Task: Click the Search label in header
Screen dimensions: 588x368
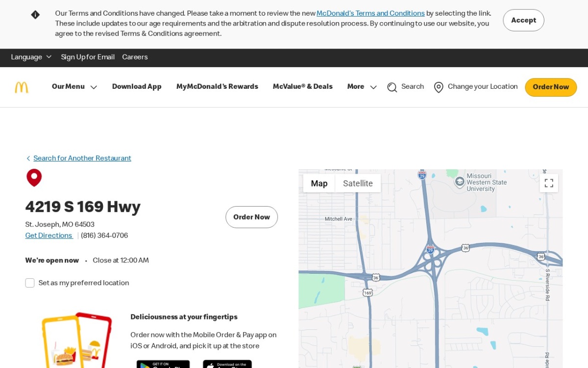Action: click(x=413, y=87)
